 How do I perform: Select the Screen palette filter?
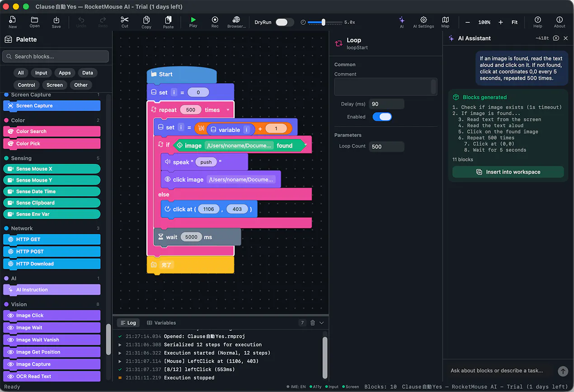click(x=55, y=85)
